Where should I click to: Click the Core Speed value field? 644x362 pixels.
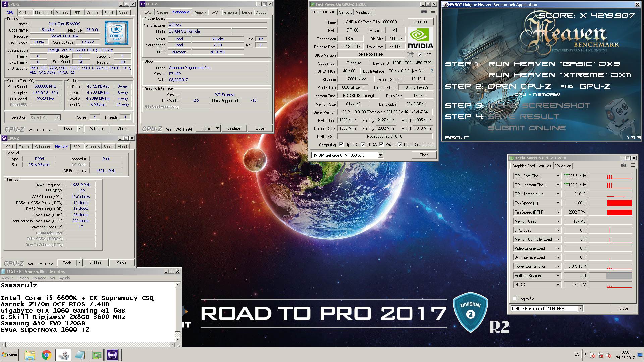45,86
